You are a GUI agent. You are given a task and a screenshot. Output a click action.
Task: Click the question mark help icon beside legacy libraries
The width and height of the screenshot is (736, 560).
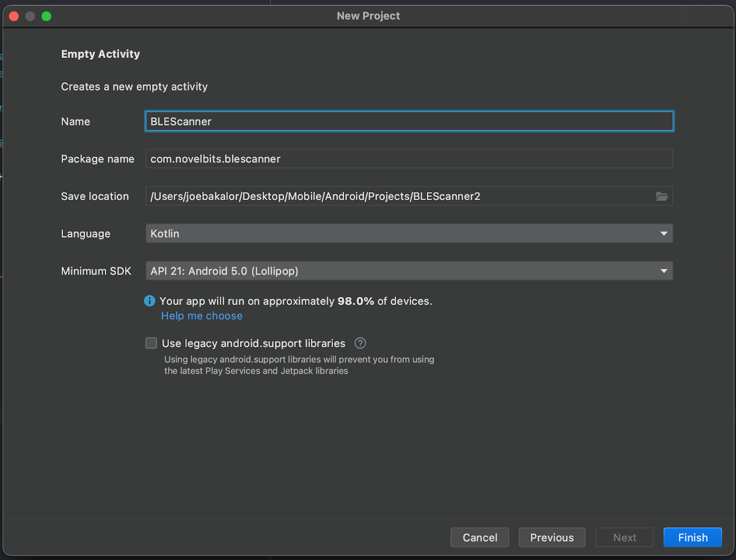coord(360,343)
